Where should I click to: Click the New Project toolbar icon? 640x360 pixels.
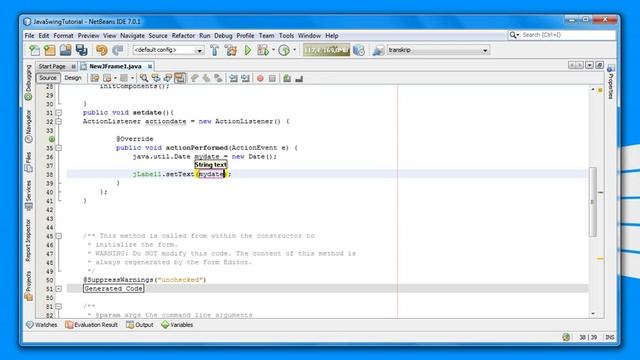coord(50,50)
